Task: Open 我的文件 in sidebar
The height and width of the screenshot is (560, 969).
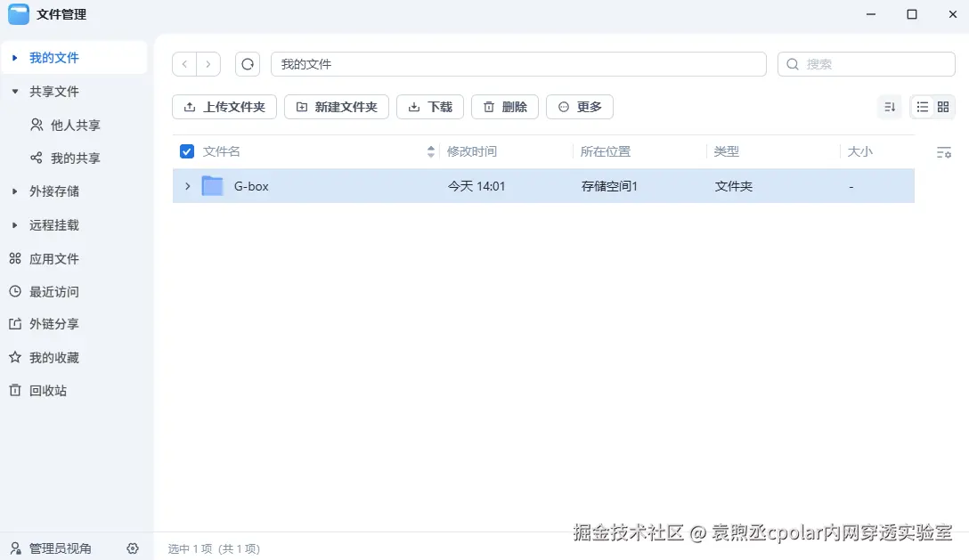Action: click(74, 58)
